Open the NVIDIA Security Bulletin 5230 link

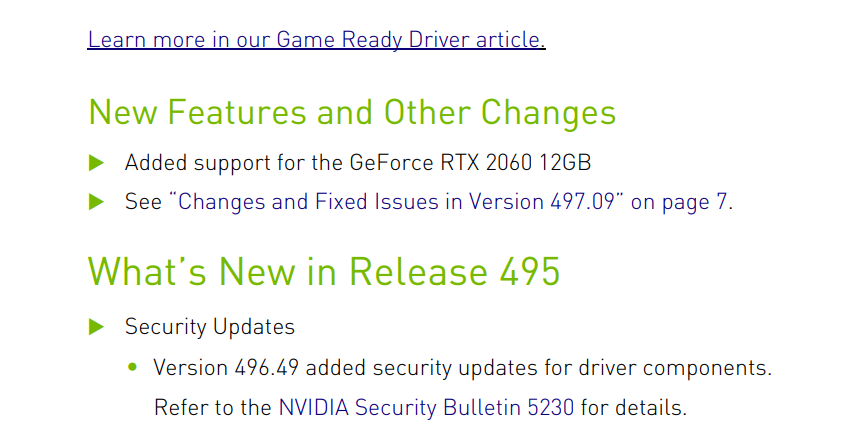tap(426, 408)
